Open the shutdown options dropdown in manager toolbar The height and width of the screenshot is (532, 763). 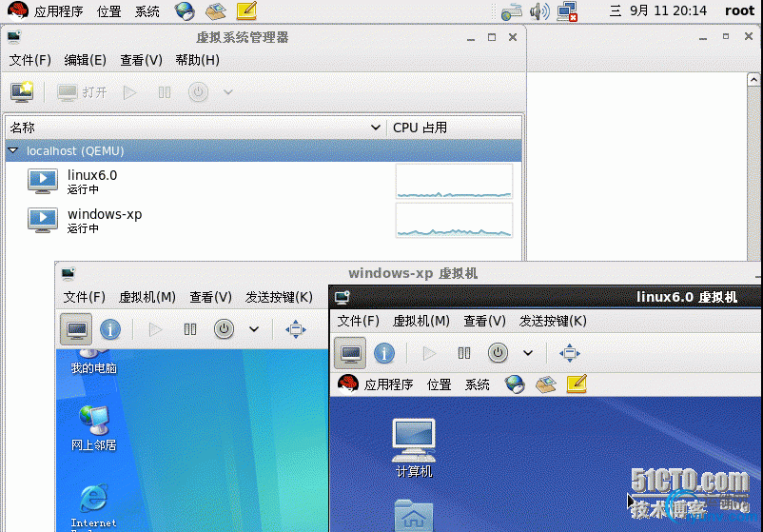227,92
